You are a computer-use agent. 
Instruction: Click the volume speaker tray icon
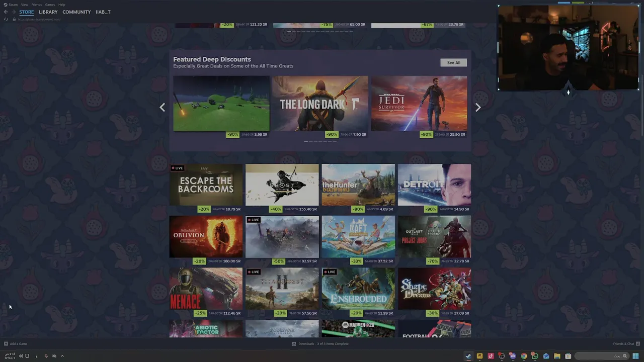[21, 356]
